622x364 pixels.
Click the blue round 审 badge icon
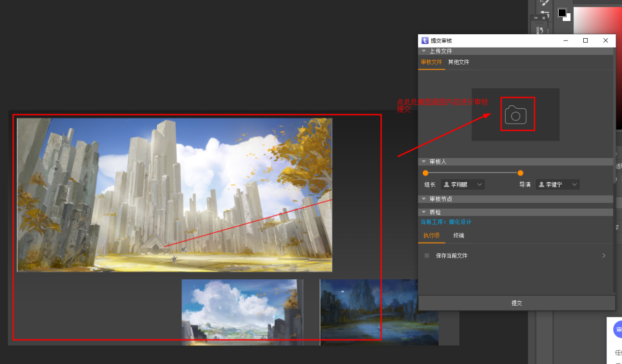pos(618,330)
